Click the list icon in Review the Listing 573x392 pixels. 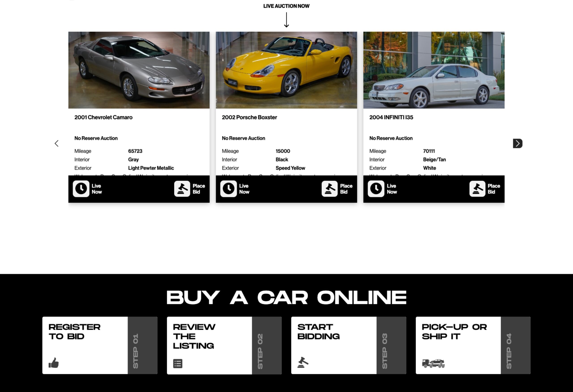click(x=178, y=363)
